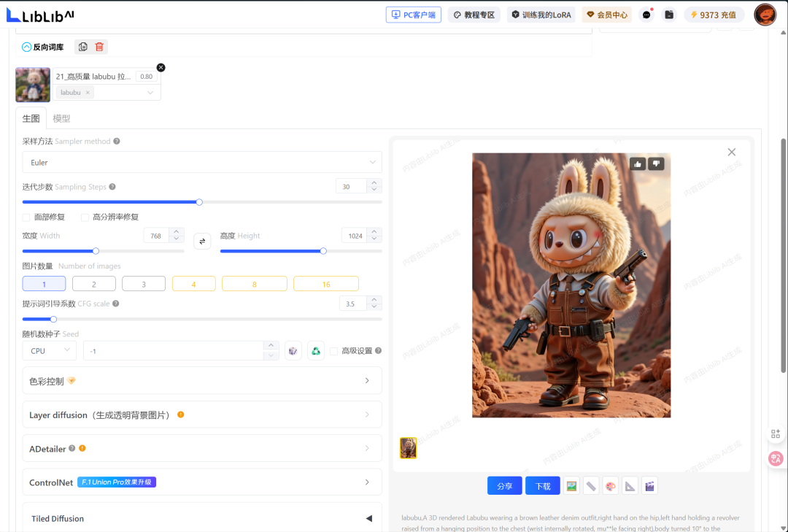Open PC客户端 in the header

pyautogui.click(x=414, y=15)
